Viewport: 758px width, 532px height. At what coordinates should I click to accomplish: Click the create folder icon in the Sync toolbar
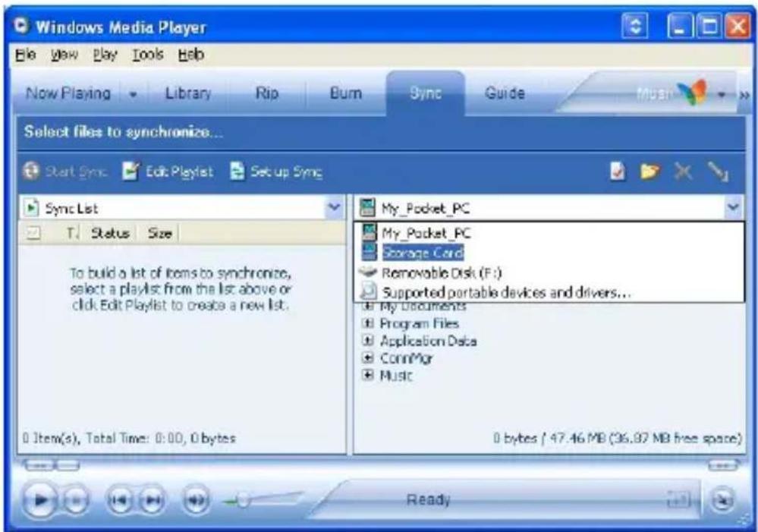649,172
